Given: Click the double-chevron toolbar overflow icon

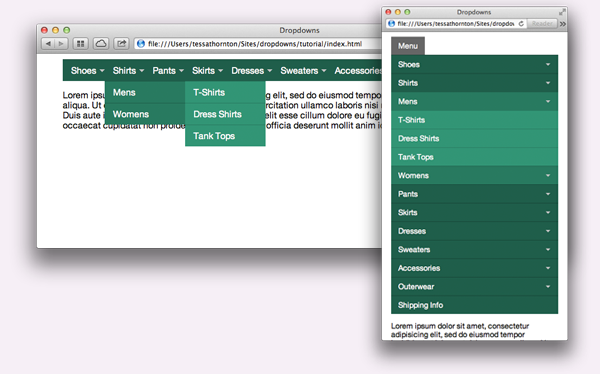Looking at the screenshot, I should tap(562, 24).
